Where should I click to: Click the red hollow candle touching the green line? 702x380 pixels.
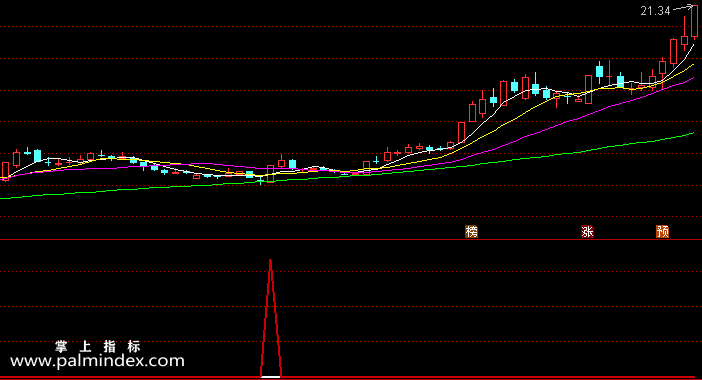pyautogui.click(x=270, y=174)
